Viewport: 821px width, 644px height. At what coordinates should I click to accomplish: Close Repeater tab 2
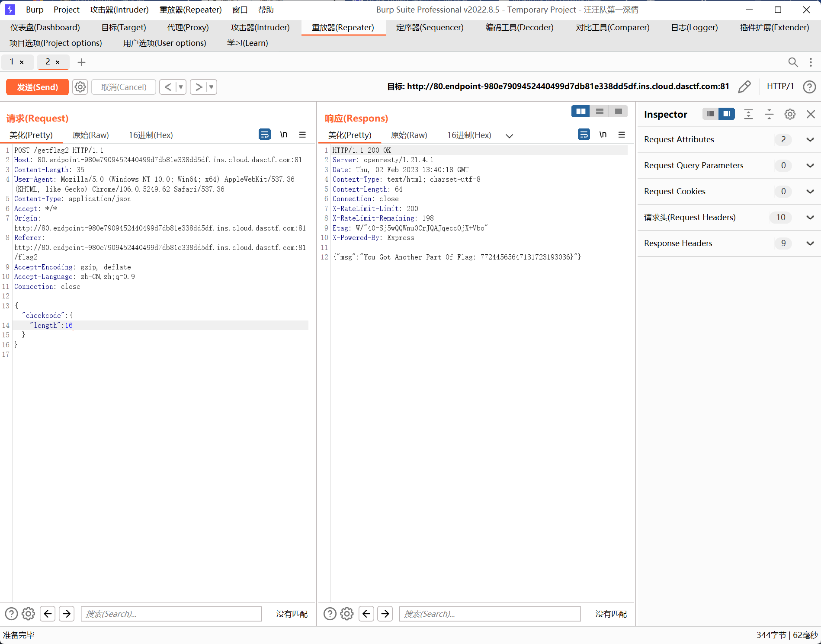tap(58, 62)
